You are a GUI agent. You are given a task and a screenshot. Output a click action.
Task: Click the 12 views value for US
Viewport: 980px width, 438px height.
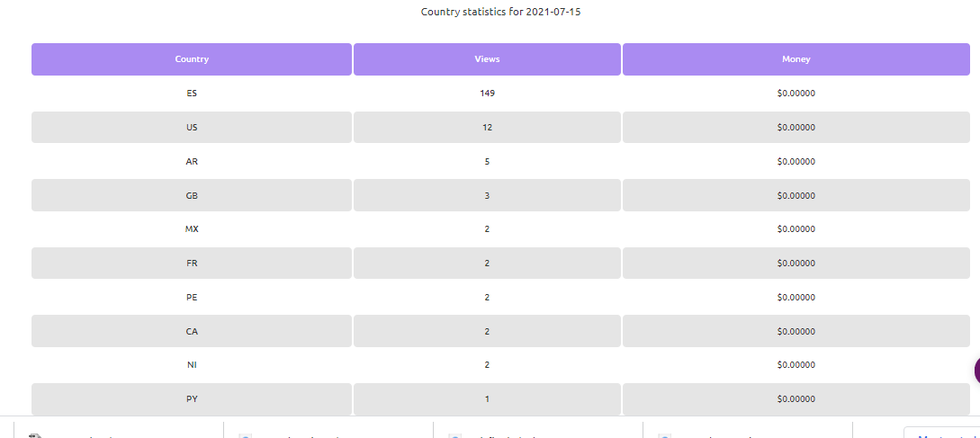click(x=487, y=128)
